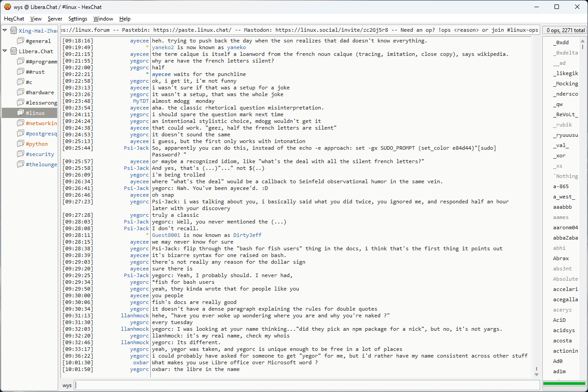Click the Xing-Hai-Zhai server icon

tap(13, 31)
